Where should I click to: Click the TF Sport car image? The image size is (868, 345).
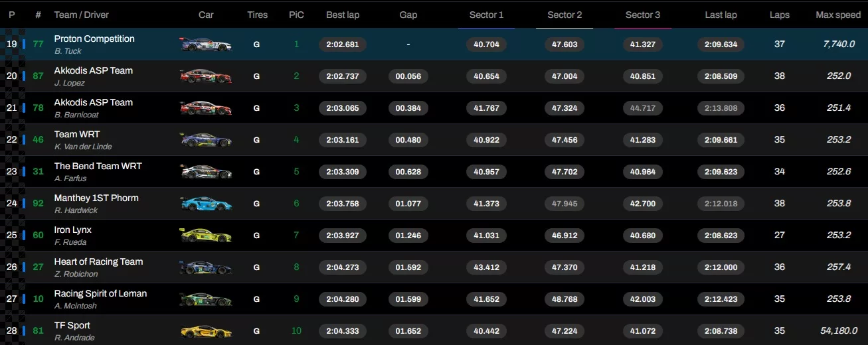pos(206,331)
